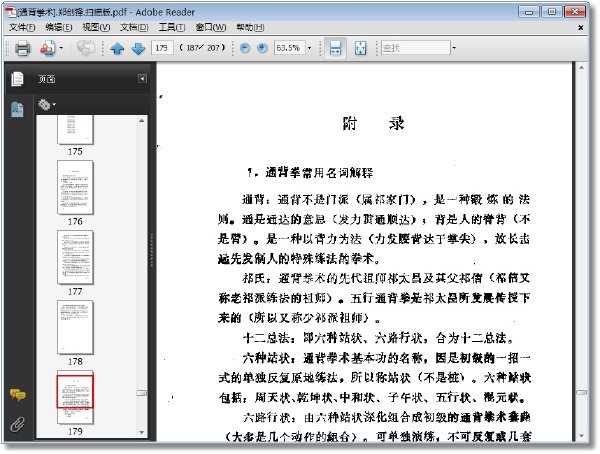The width and height of the screenshot is (600, 454).
Task: Click the 附录 heading in the document
Action: click(373, 124)
